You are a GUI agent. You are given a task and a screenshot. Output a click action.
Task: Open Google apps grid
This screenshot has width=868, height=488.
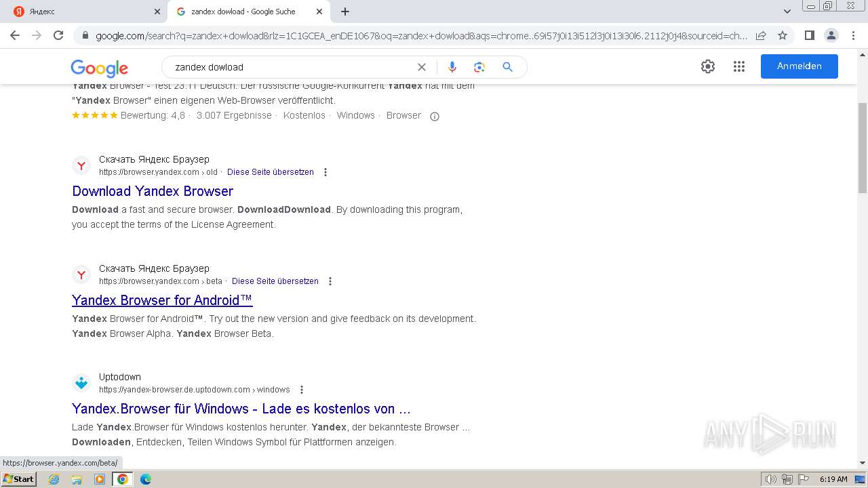tap(739, 66)
